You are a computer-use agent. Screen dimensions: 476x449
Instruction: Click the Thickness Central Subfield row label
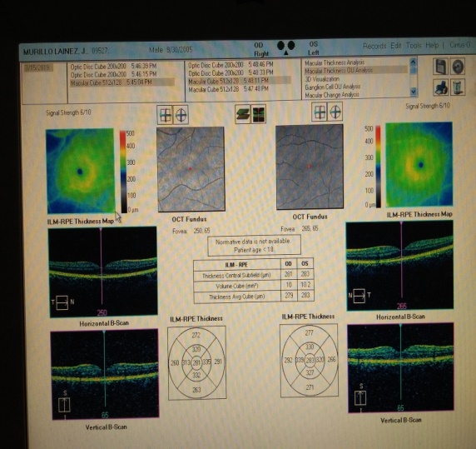[236, 276]
